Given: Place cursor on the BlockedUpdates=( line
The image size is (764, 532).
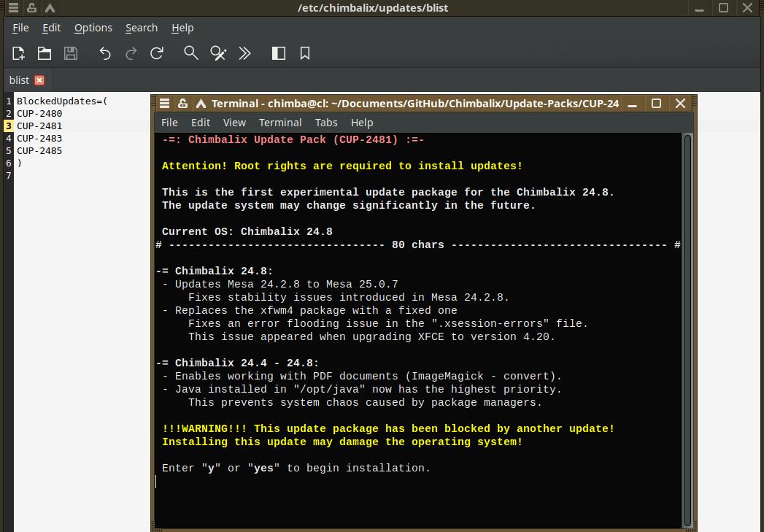Looking at the screenshot, I should click(62, 101).
